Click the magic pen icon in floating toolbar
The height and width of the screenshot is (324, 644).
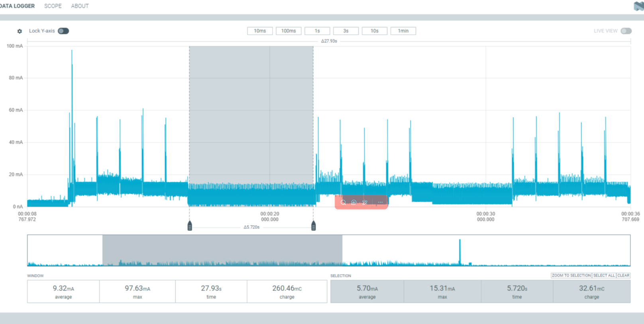pos(365,202)
